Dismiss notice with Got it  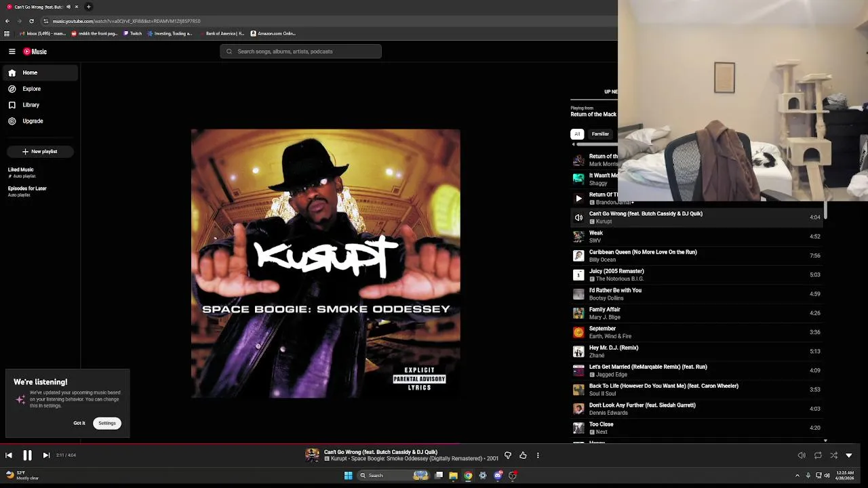pyautogui.click(x=79, y=423)
